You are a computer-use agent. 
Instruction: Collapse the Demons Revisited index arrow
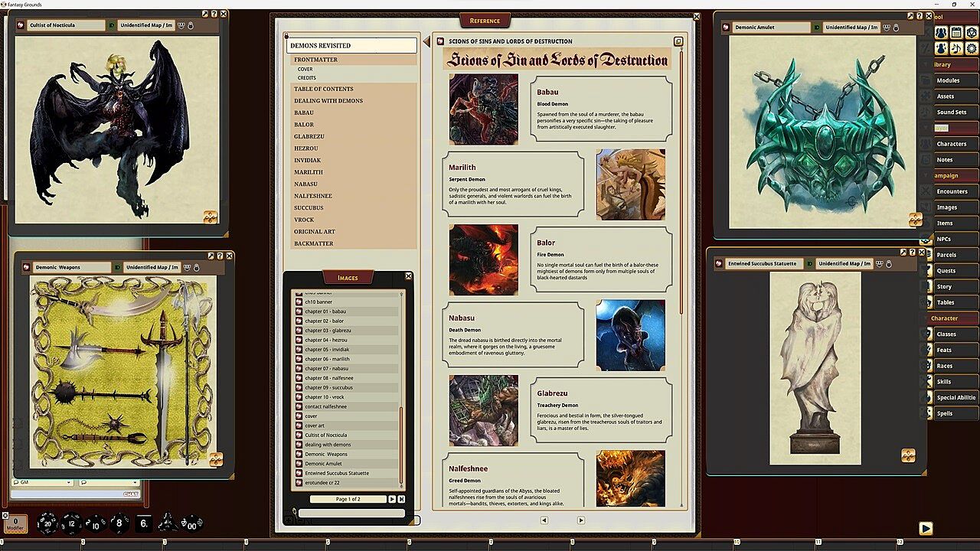(426, 42)
